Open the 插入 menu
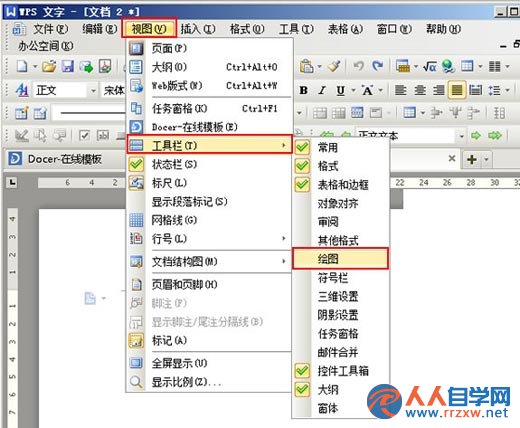This screenshot has width=520, height=428. coord(198,29)
